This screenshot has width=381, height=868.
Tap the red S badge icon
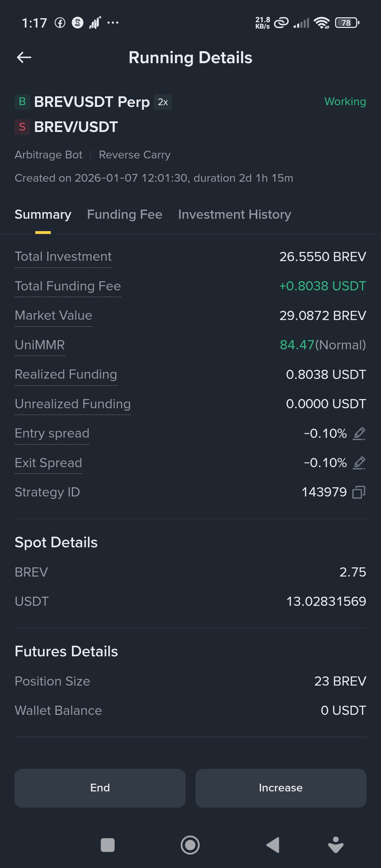pyautogui.click(x=22, y=127)
